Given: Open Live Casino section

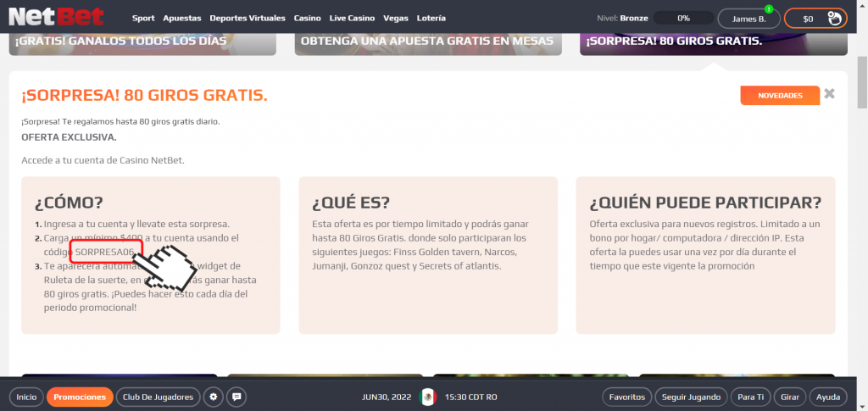Looking at the screenshot, I should [x=352, y=19].
